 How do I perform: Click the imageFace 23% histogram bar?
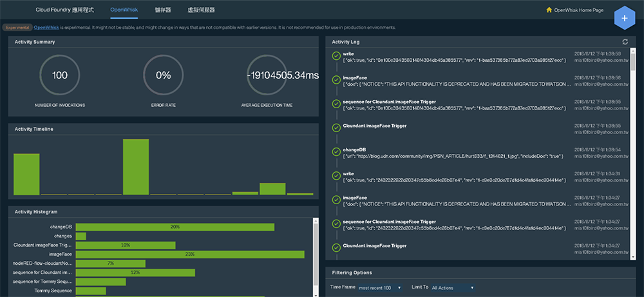pos(189,254)
